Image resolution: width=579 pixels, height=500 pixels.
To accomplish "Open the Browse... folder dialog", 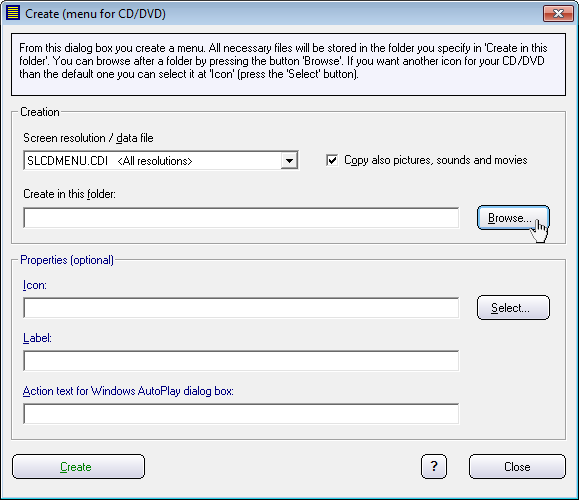I will coord(513,218).
